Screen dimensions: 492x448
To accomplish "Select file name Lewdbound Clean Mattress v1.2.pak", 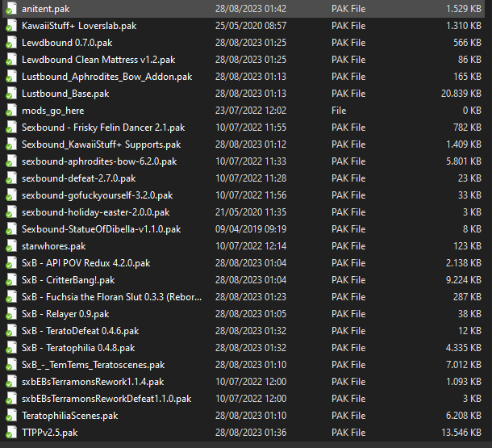I will (98, 60).
